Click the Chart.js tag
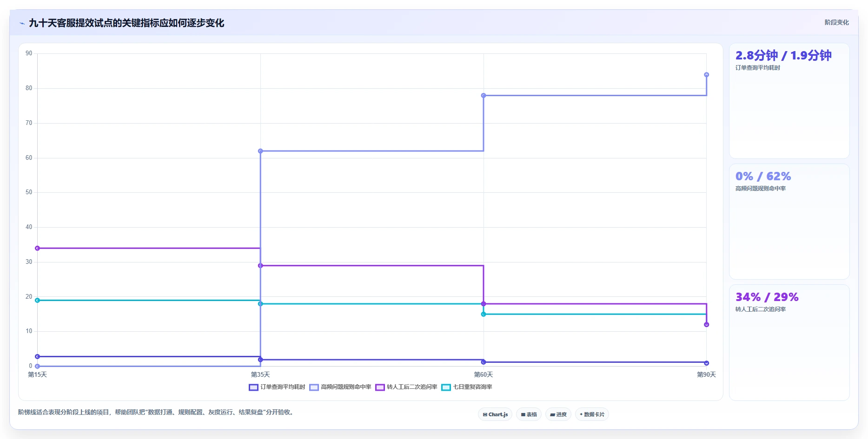Image resolution: width=868 pixels, height=439 pixels. (495, 414)
